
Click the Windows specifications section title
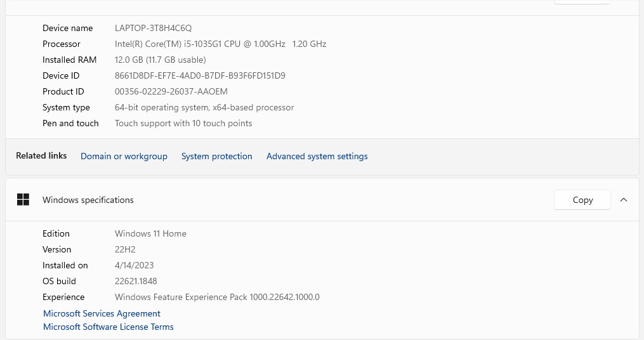[x=88, y=200]
